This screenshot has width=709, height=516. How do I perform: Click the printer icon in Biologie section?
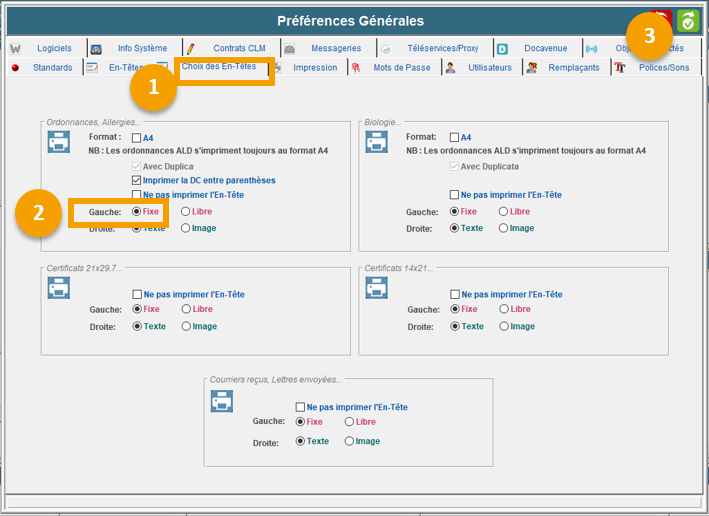coord(377,141)
